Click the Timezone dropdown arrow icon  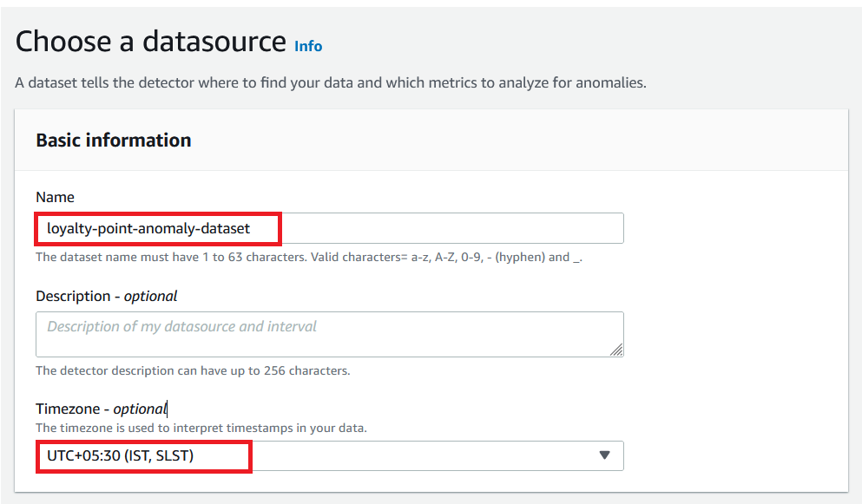click(x=605, y=455)
